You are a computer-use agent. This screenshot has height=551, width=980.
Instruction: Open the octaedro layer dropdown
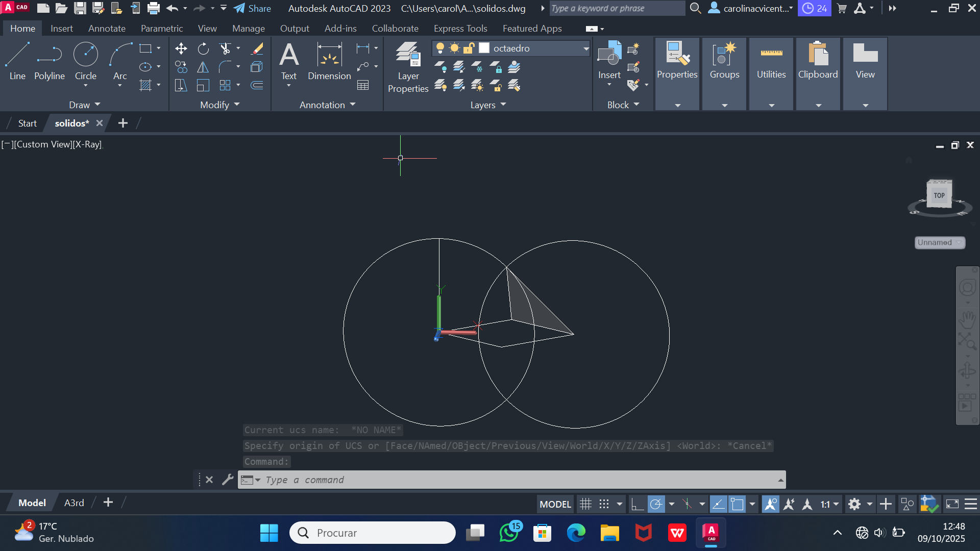coord(586,48)
